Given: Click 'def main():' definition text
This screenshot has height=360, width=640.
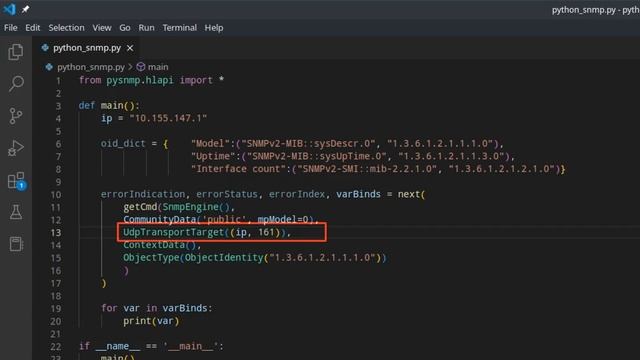Looking at the screenshot, I should (109, 106).
